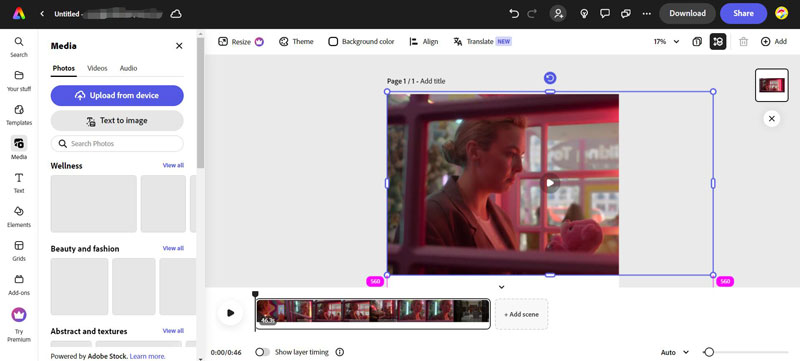Click the + Add scene button
Viewport: 800px width, 361px height.
[x=521, y=314]
